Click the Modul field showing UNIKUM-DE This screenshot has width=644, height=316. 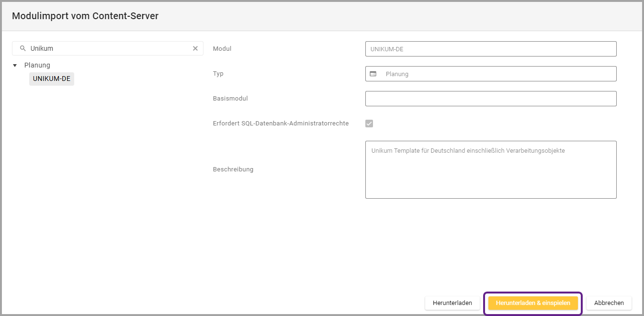(490, 49)
